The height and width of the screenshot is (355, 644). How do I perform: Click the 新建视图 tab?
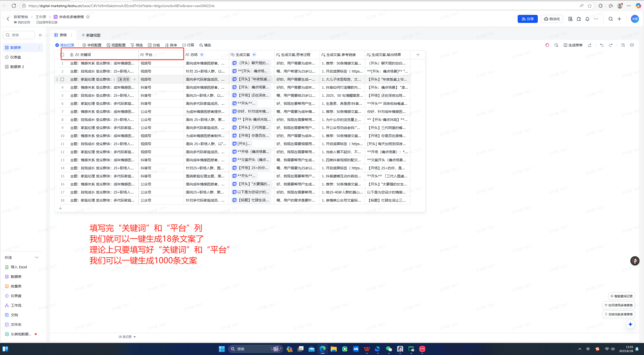coord(91,35)
